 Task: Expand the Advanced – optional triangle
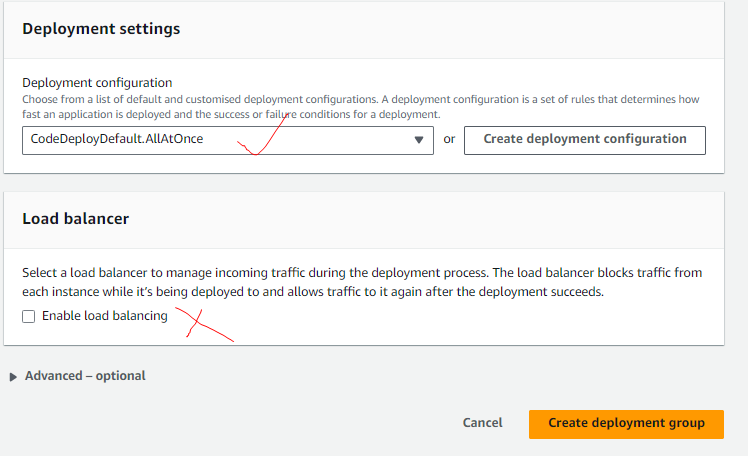[13, 377]
